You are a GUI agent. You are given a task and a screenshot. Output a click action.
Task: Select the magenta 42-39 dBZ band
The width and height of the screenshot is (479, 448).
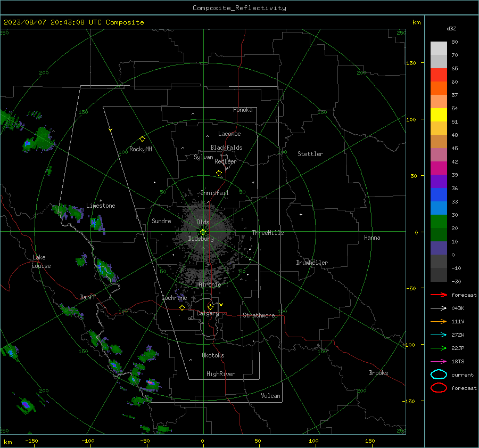(x=439, y=168)
